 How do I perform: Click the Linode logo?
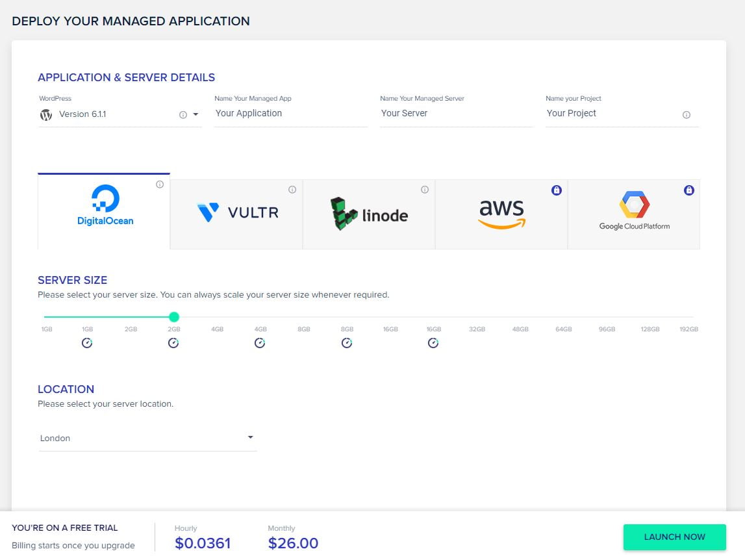(368, 213)
